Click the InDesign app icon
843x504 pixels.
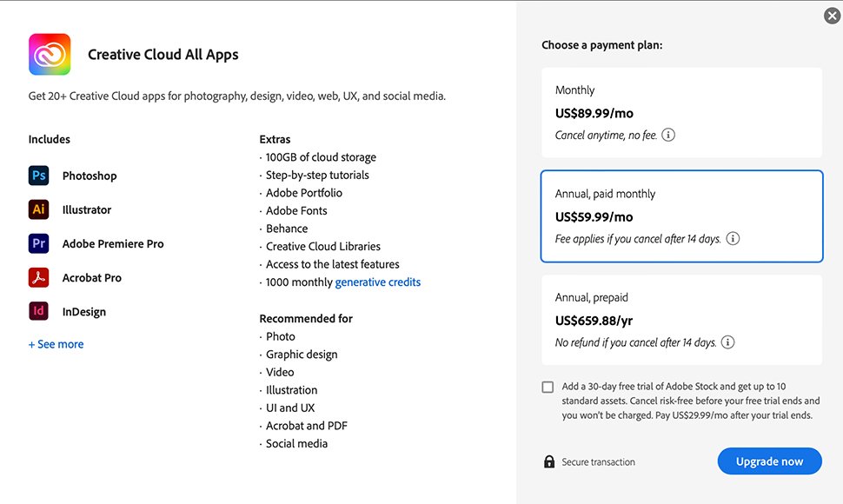coord(39,311)
